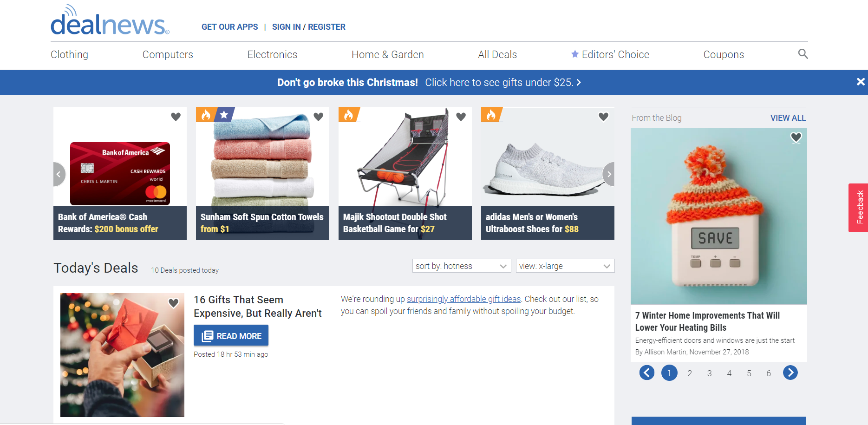Click the Today's Deals heading
Viewport: 868px width, 425px height.
(x=96, y=268)
